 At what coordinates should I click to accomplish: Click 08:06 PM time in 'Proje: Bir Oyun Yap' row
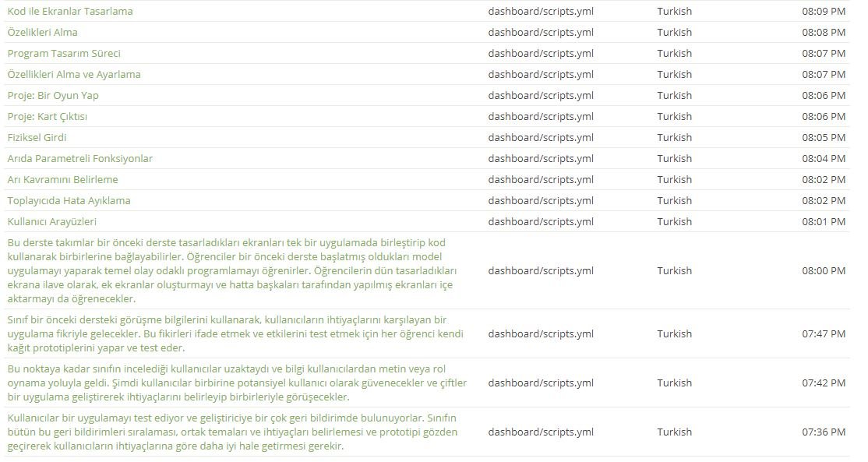tap(824, 95)
